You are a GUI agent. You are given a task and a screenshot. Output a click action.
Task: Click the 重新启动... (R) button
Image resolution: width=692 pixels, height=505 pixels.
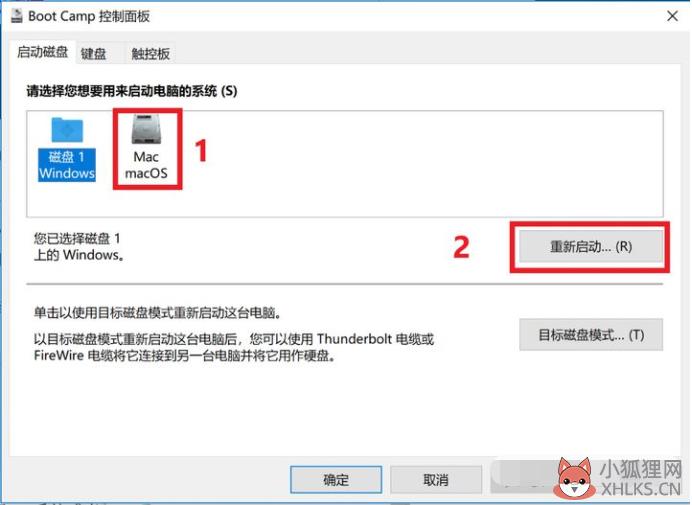(x=590, y=246)
